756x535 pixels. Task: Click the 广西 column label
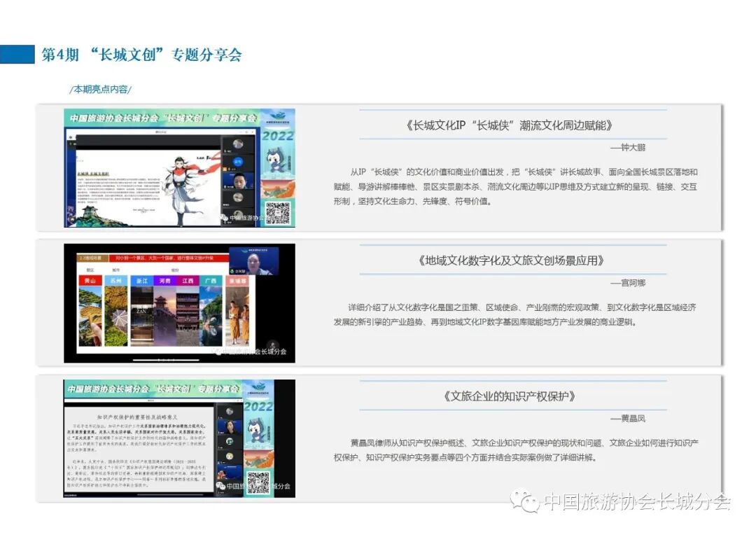coord(211,280)
